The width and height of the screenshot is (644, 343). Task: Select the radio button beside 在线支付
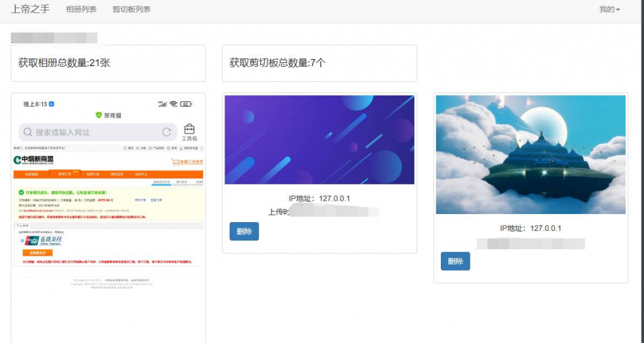[22, 240]
